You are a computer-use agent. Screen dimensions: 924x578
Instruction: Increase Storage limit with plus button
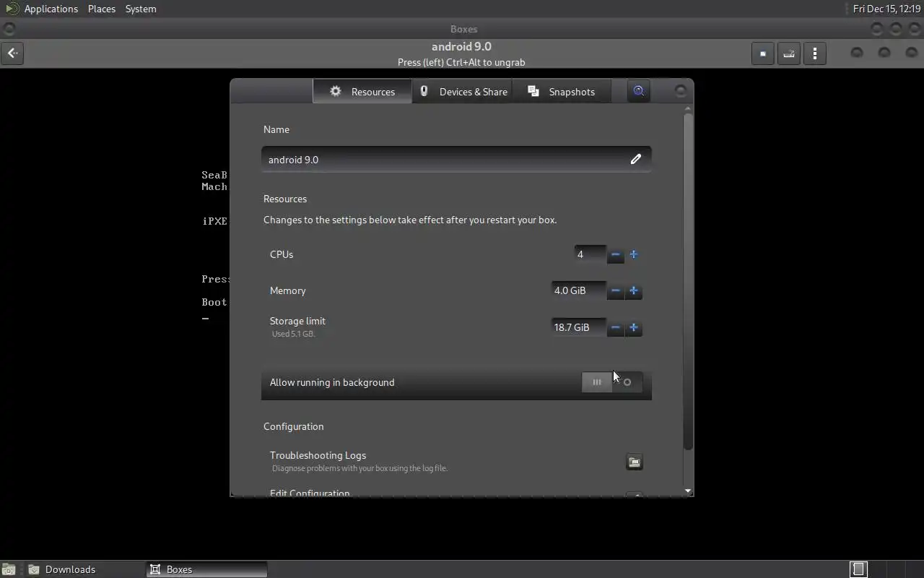click(x=634, y=327)
